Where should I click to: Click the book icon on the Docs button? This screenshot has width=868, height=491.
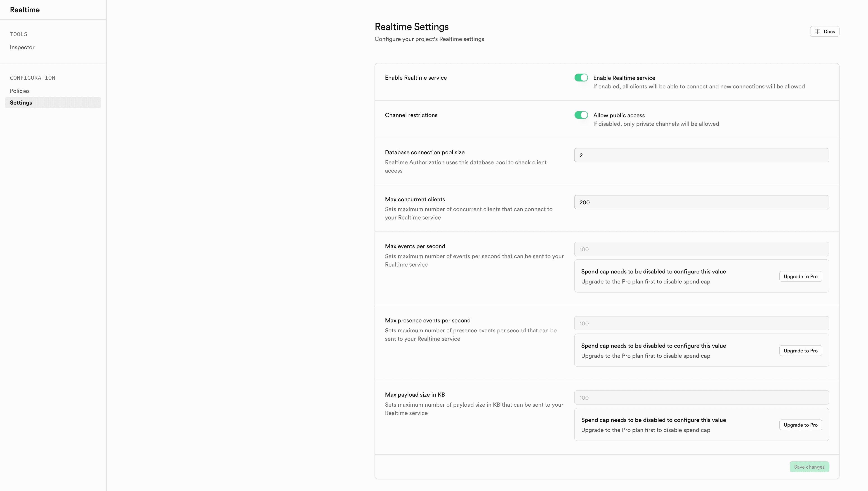818,31
